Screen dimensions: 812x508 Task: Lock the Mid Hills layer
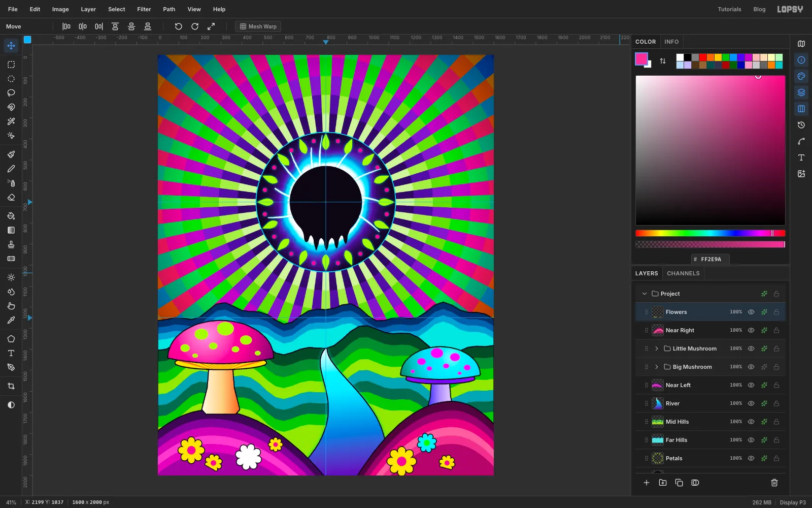click(x=776, y=422)
